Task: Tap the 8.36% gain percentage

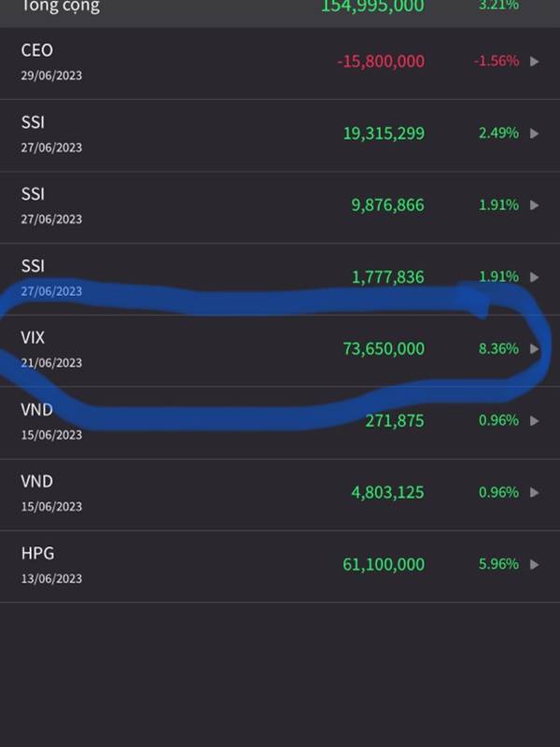Action: [498, 349]
